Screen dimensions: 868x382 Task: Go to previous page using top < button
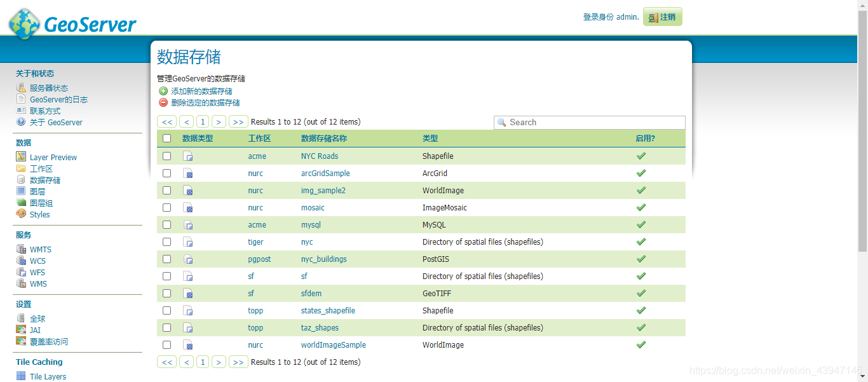click(186, 121)
